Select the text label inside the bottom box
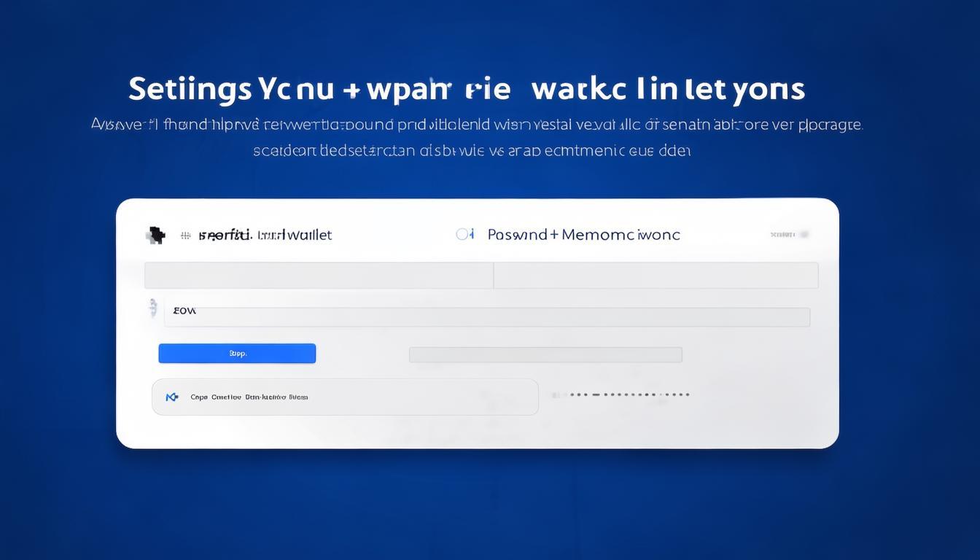 click(x=249, y=397)
